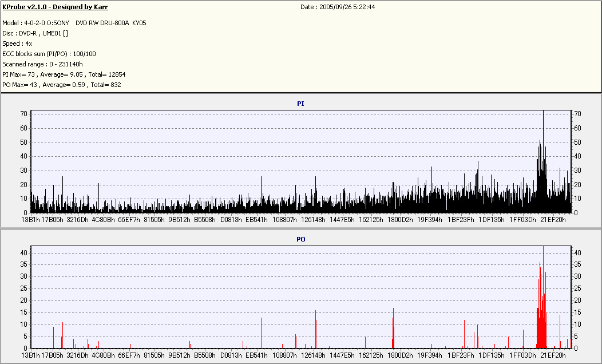Click the EB541h label under the PO graph

[x=256, y=355]
